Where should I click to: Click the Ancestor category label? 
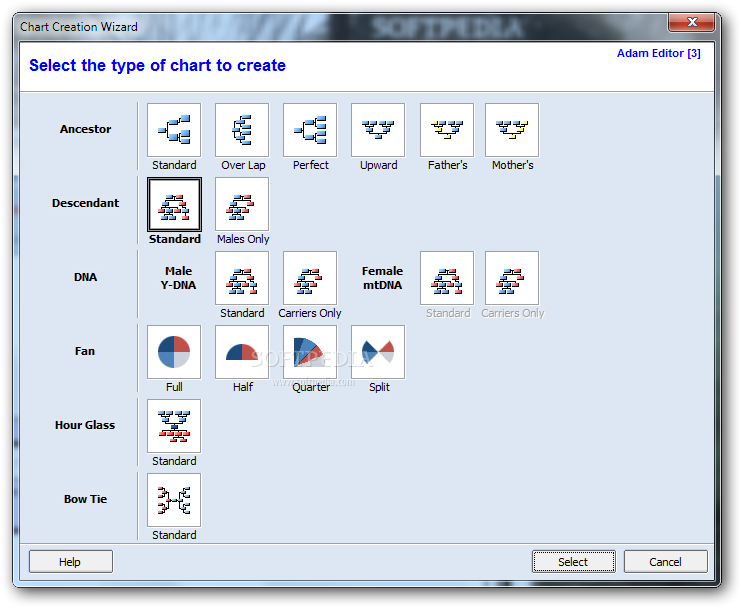[86, 129]
